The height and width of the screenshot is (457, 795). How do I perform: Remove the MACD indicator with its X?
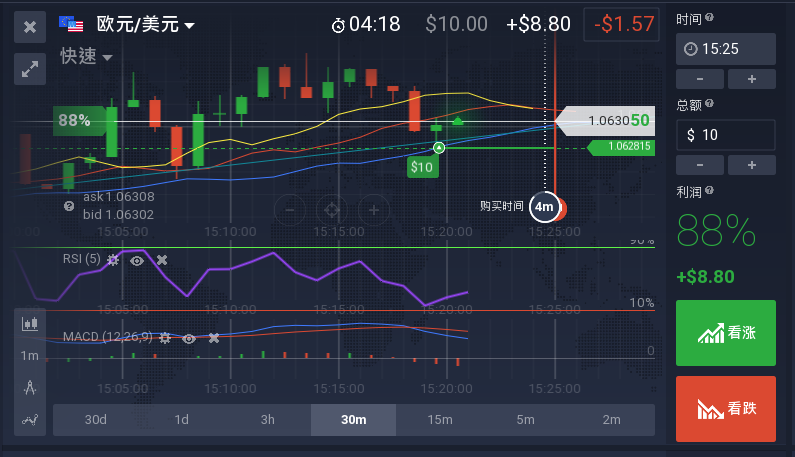[213, 338]
